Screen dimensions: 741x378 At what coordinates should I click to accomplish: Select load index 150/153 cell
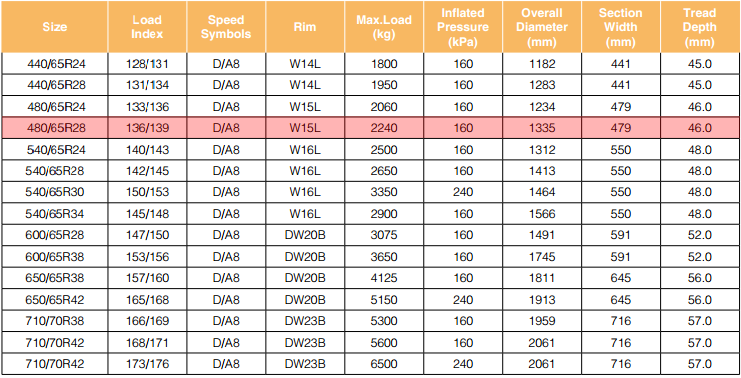(147, 192)
